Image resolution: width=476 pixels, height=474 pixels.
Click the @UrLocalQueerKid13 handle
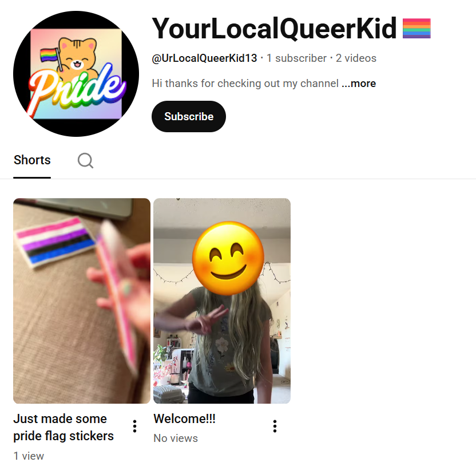[x=204, y=58]
